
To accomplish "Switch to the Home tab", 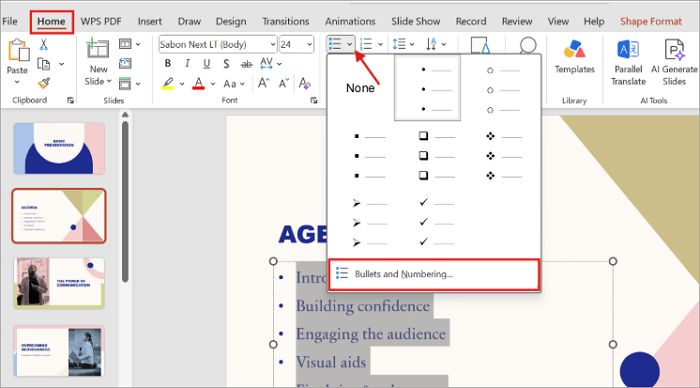I will coord(51,21).
